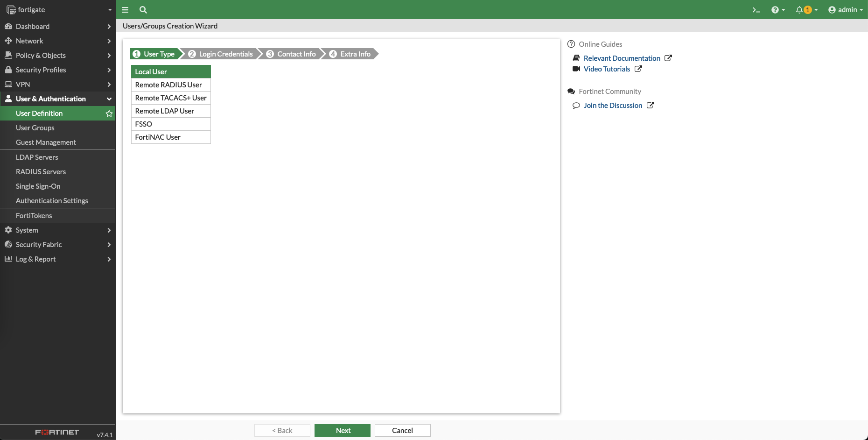Screen dimensions: 868x440
Task: Click the help question mark icon
Action: pos(775,10)
